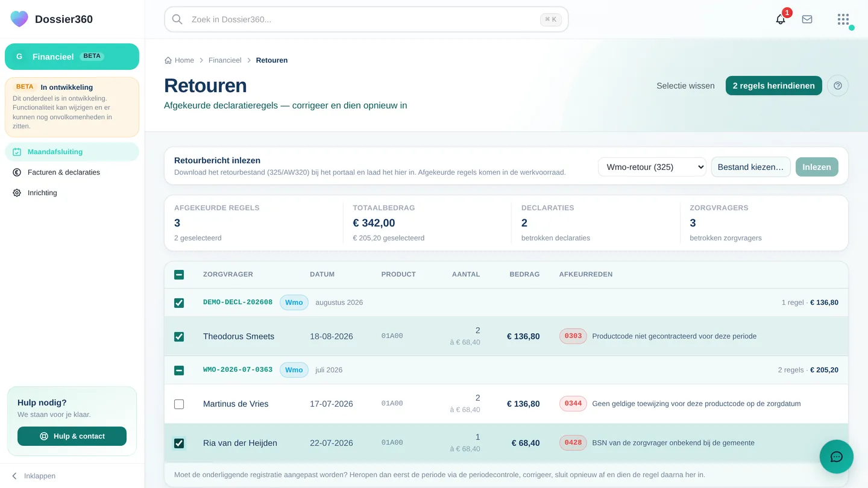Image resolution: width=868 pixels, height=488 pixels.
Task: Click the name Martinus de Vries
Action: (236, 404)
